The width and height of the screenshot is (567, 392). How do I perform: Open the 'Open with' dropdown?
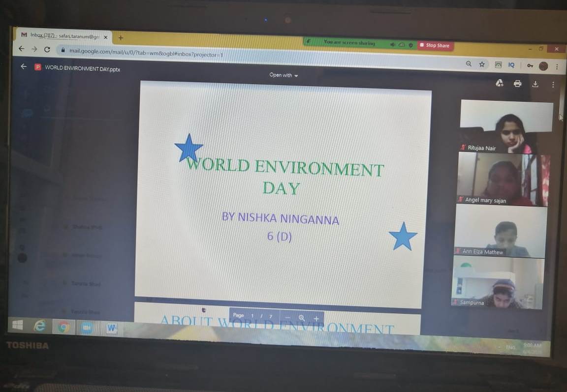point(283,75)
